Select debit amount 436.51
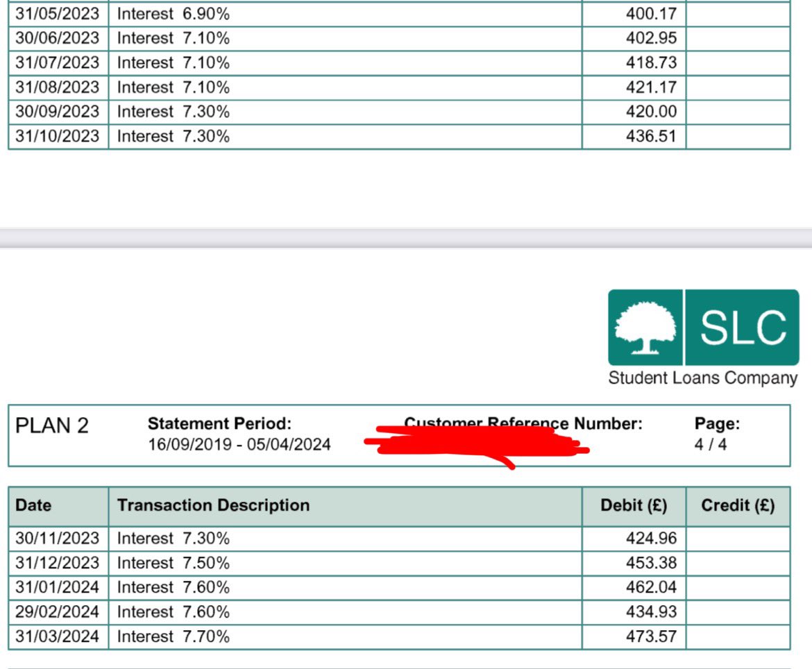The width and height of the screenshot is (812, 669). coord(652,136)
